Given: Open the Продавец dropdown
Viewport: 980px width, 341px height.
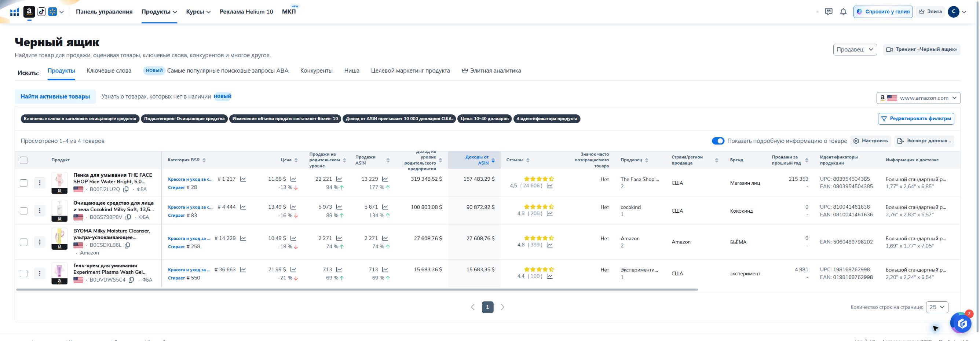Looking at the screenshot, I should click(855, 49).
